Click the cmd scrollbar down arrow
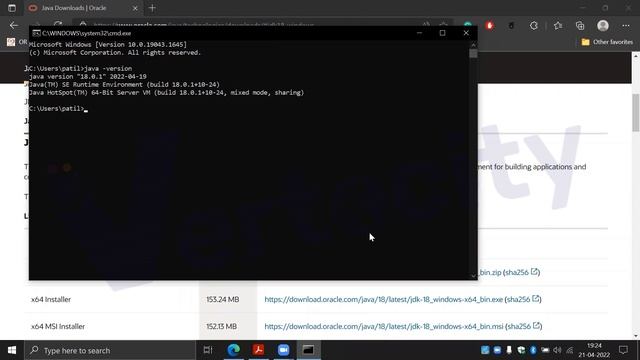Image resolution: width=640 pixels, height=360 pixels. pos(473,276)
